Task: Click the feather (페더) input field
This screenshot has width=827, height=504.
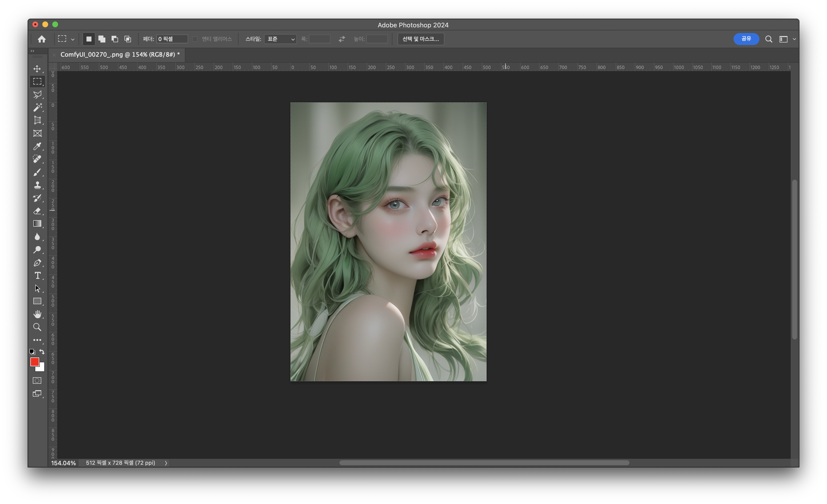Action: (172, 39)
